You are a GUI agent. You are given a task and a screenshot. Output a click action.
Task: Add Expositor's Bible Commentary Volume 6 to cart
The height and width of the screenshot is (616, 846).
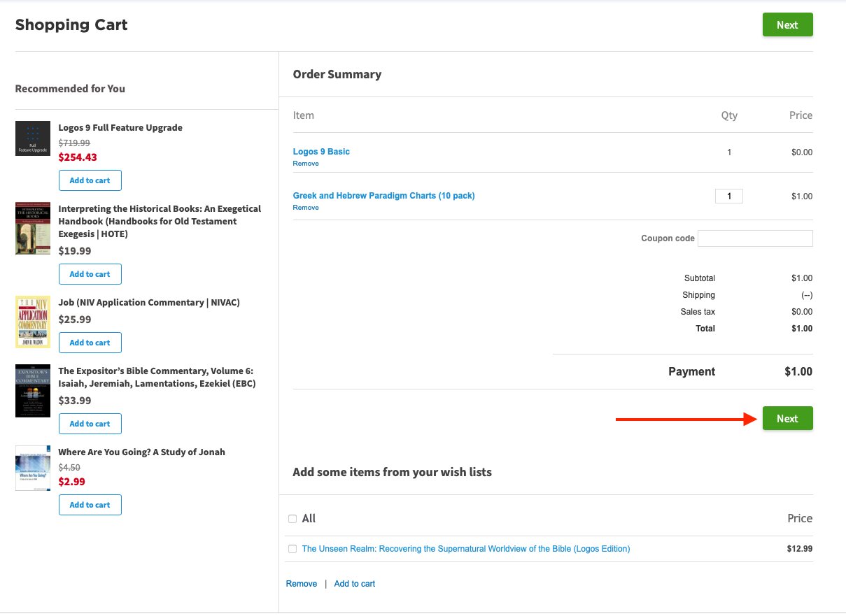coord(90,424)
